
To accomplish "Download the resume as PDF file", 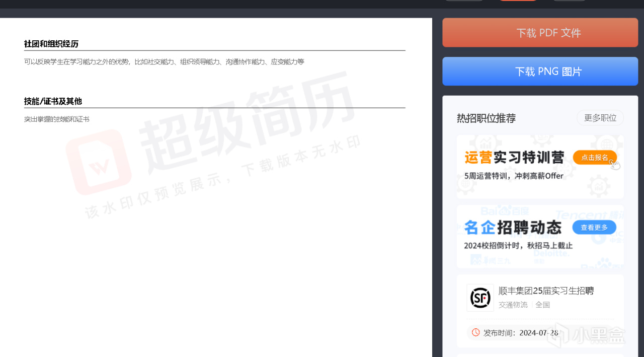I will [x=540, y=33].
